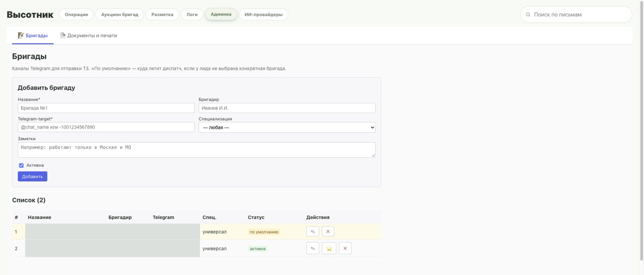Click the "Высотник" logo
The height and width of the screenshot is (275, 644).
[x=30, y=15]
